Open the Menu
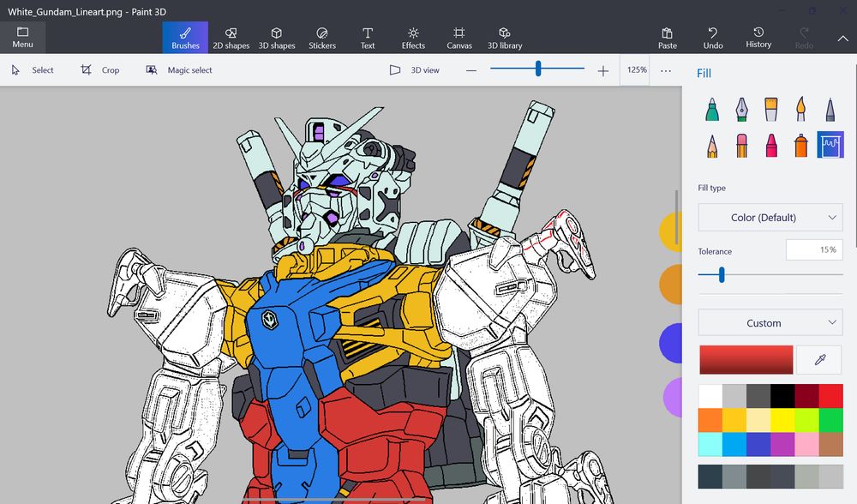The width and height of the screenshot is (857, 504). pos(22,37)
